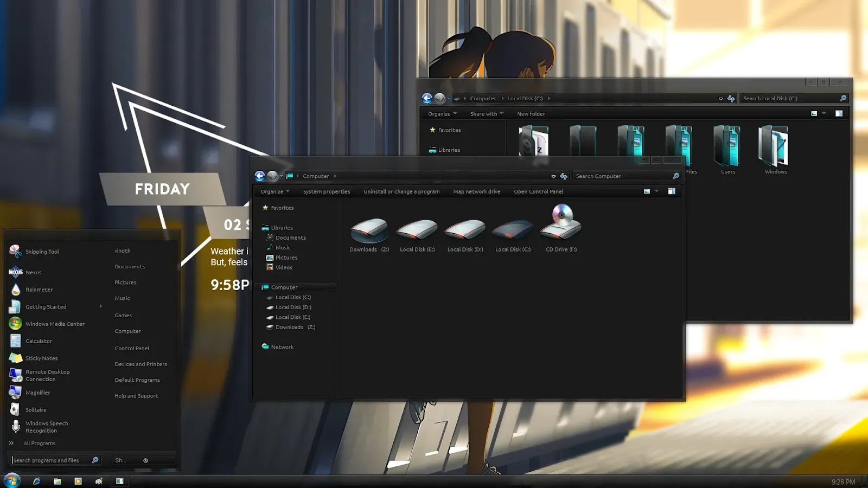This screenshot has height=488, width=868.
Task: Go back in Computer window
Action: [x=260, y=176]
